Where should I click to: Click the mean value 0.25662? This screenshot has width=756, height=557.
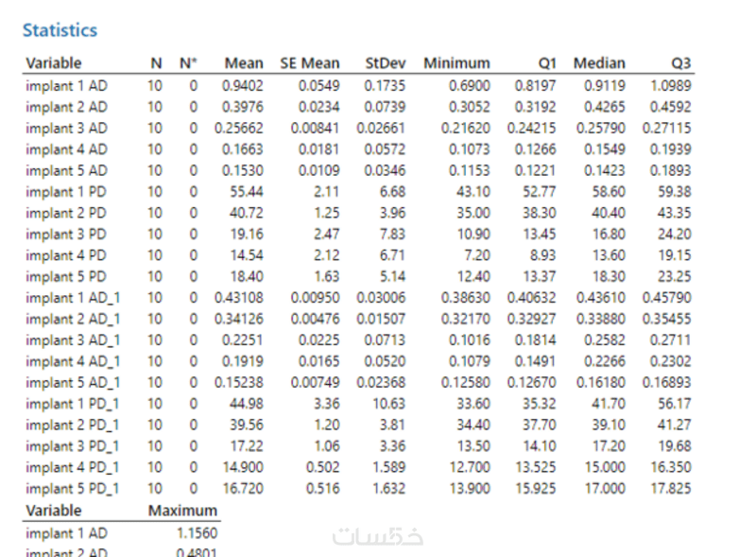coord(239,129)
